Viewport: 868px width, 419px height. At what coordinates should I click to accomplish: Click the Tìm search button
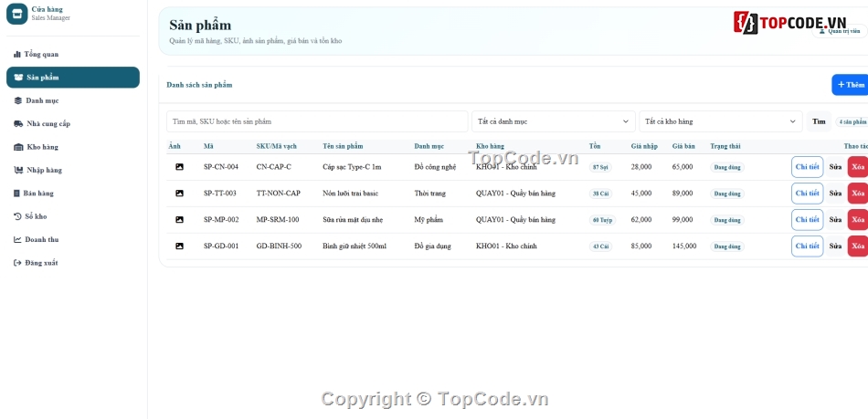pos(819,121)
